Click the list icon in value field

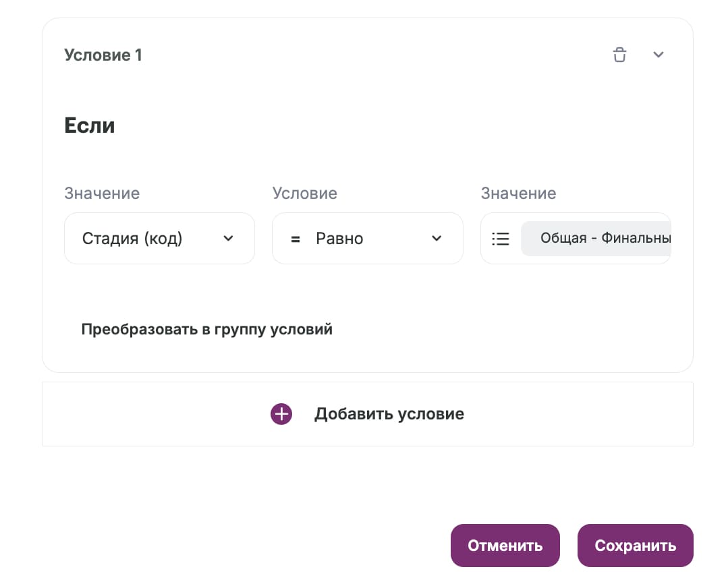tap(501, 239)
